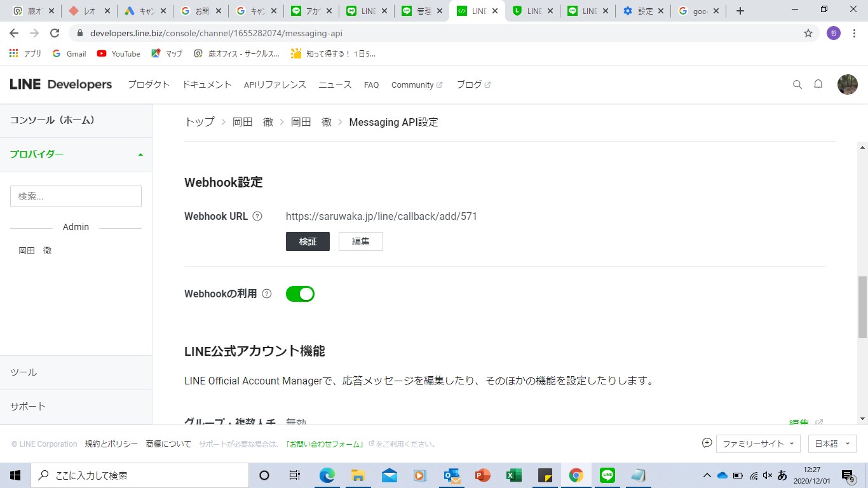Click the 編集 button under Webhook URL
Viewport: 868px width, 488px height.
tap(361, 241)
